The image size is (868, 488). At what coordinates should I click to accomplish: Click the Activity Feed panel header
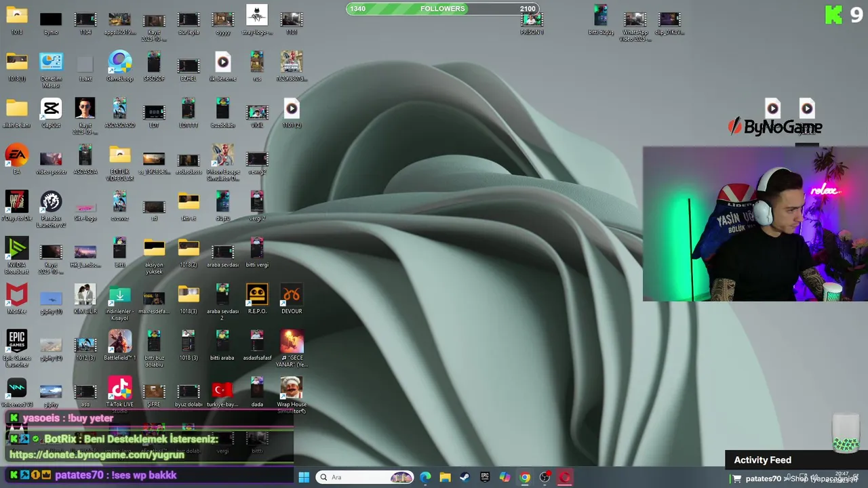[797, 460]
